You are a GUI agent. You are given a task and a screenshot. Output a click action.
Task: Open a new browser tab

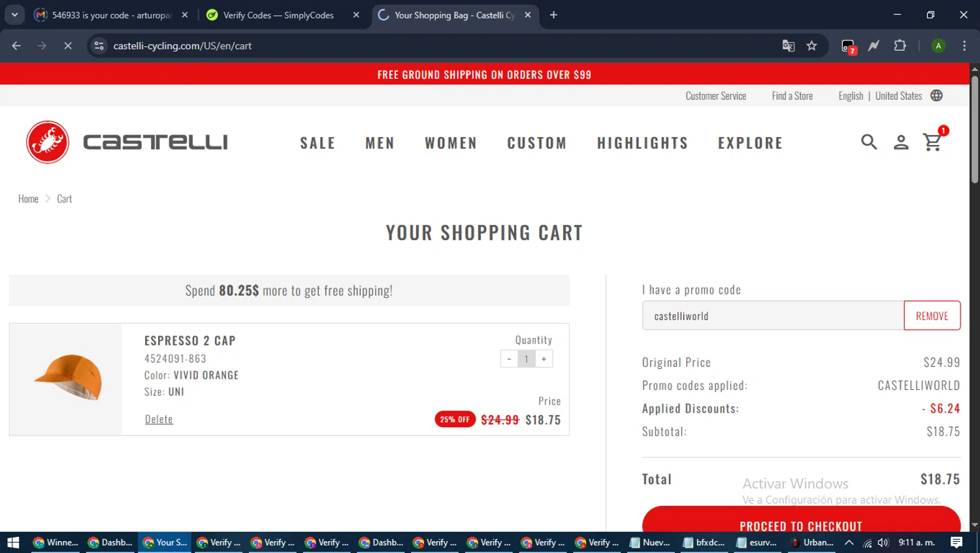pyautogui.click(x=553, y=14)
